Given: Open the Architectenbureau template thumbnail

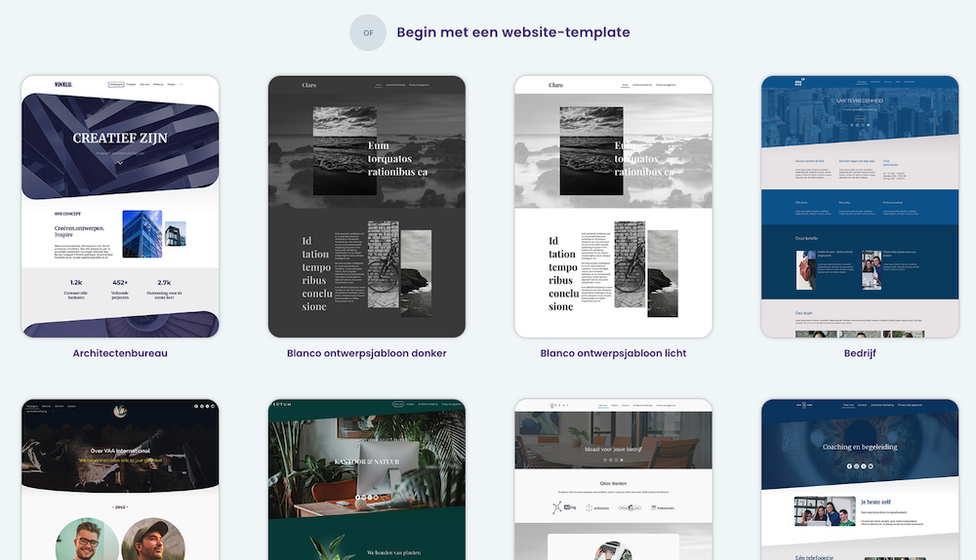Looking at the screenshot, I should pos(120,207).
